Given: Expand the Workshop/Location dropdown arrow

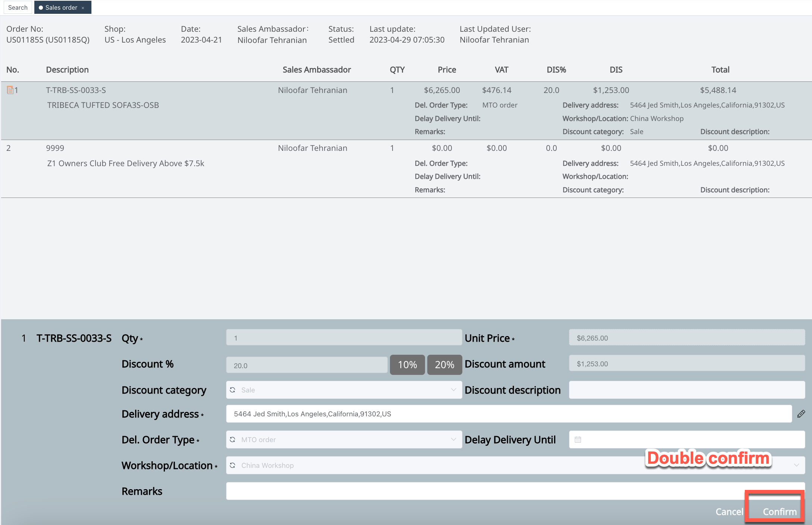Looking at the screenshot, I should (796, 465).
